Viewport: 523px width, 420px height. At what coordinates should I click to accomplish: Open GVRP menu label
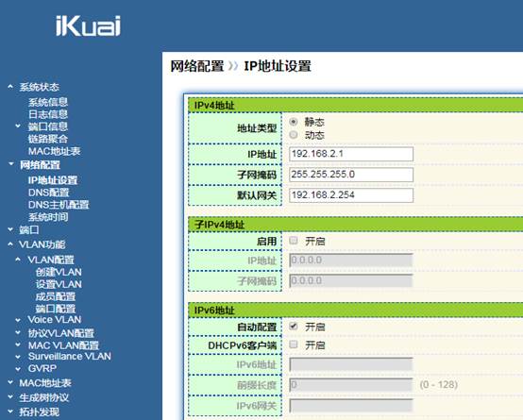click(42, 369)
